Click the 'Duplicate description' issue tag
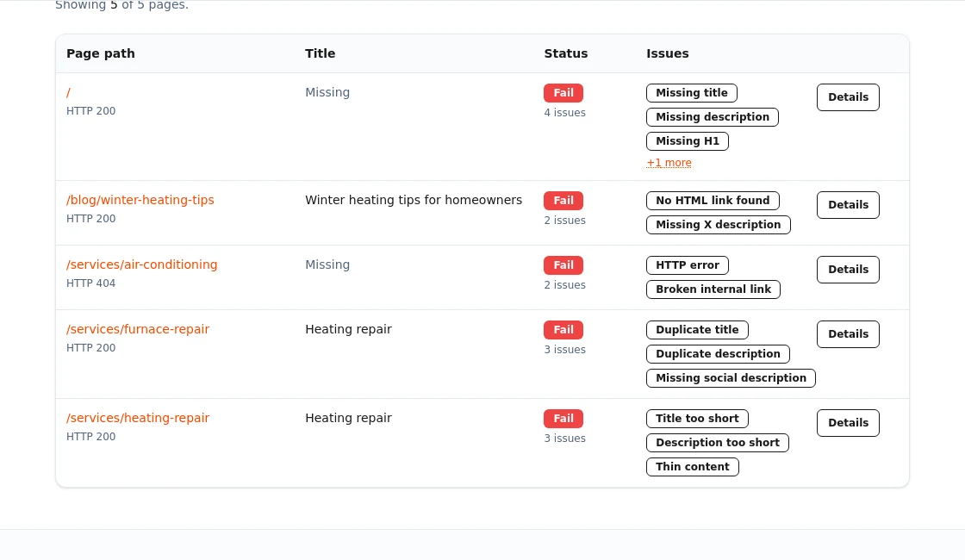Image resolution: width=965 pixels, height=560 pixels. coord(718,354)
